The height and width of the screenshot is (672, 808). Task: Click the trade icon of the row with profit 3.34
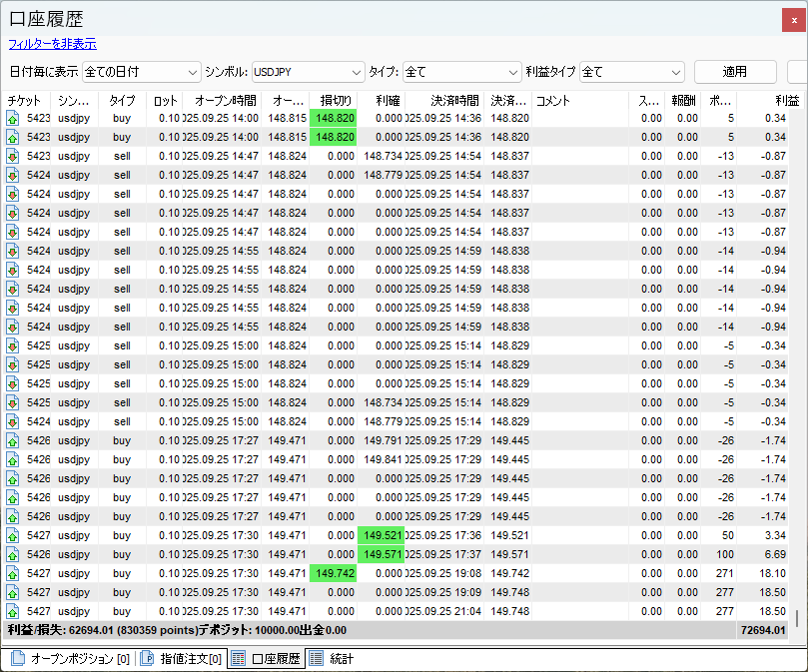(13, 535)
